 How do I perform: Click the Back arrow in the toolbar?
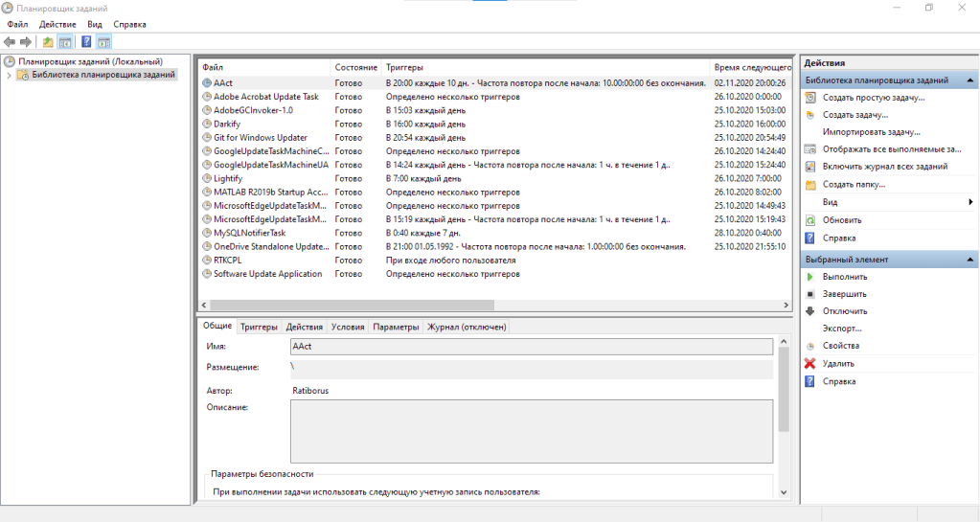[x=10, y=42]
